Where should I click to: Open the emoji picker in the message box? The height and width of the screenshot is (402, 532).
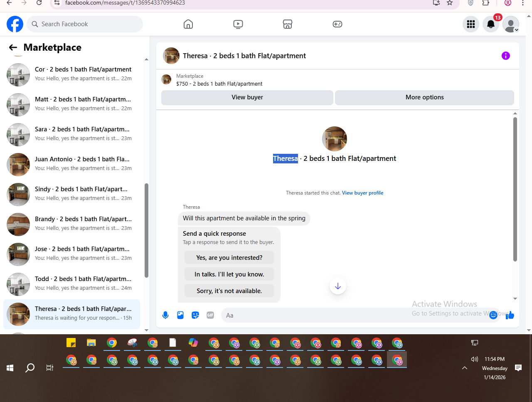pyautogui.click(x=493, y=315)
